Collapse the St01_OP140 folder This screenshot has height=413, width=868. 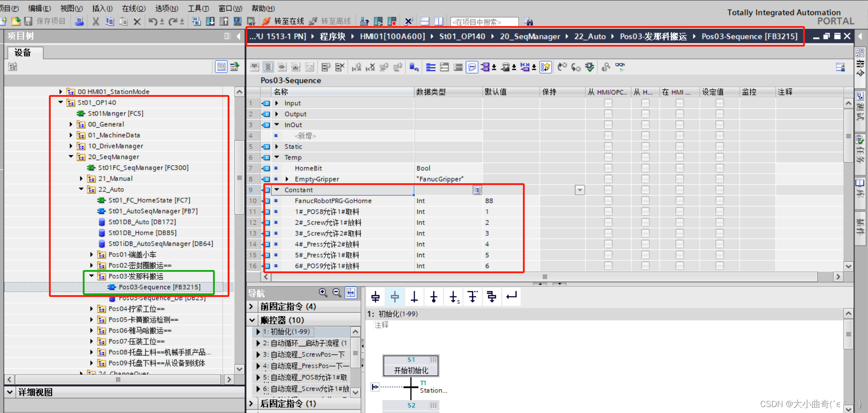point(61,102)
